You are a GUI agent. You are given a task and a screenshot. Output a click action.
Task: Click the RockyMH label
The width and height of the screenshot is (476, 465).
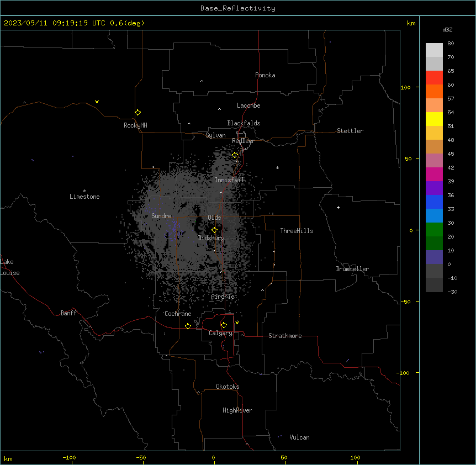(x=135, y=125)
